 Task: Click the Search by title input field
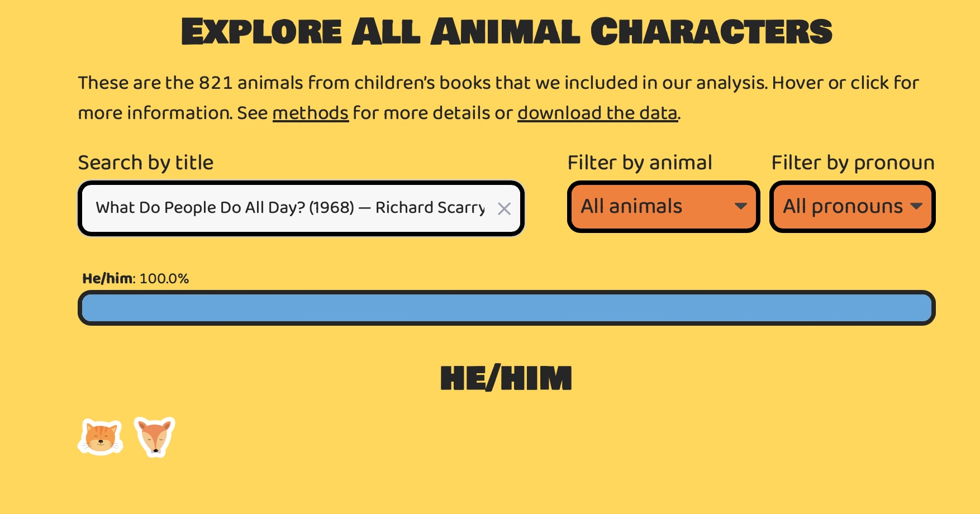point(291,208)
